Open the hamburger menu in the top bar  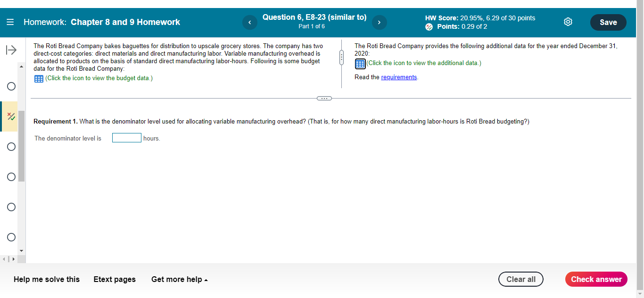click(9, 22)
